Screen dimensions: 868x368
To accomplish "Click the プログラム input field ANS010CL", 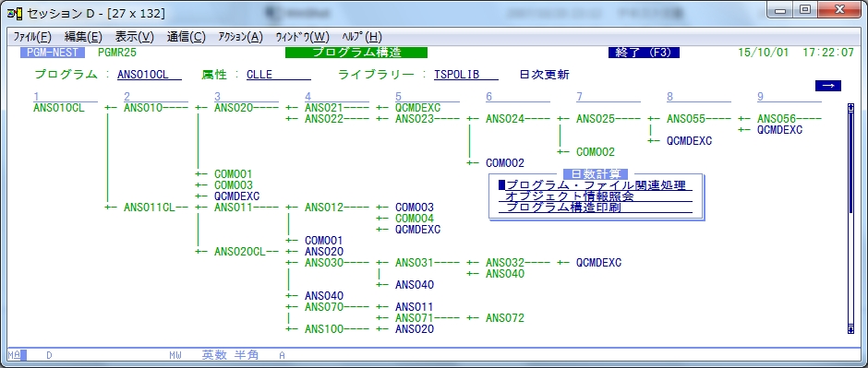I will coord(150,75).
